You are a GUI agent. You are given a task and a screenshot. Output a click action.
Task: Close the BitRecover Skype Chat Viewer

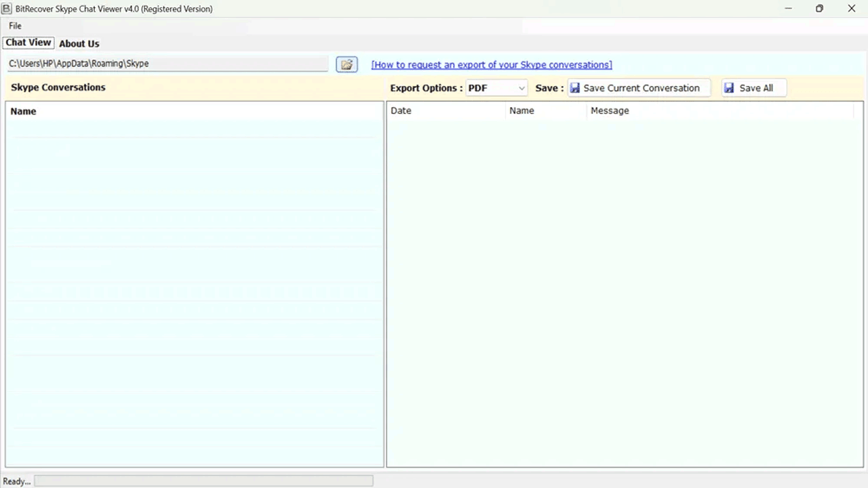tap(851, 9)
